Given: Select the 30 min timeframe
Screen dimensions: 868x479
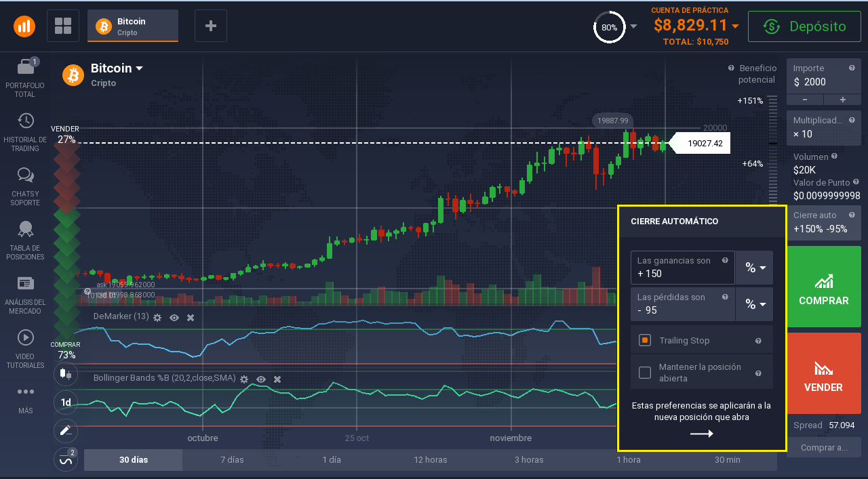Looking at the screenshot, I should (728, 459).
